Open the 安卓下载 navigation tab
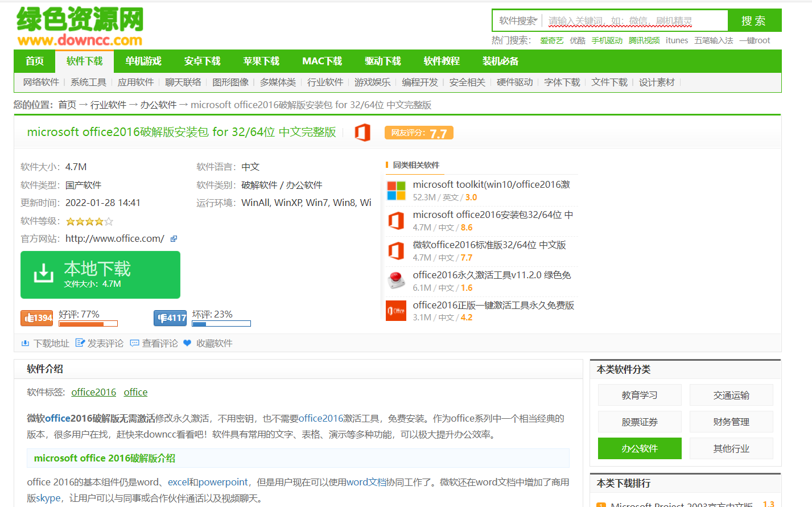Image resolution: width=812 pixels, height=507 pixels. tap(202, 61)
